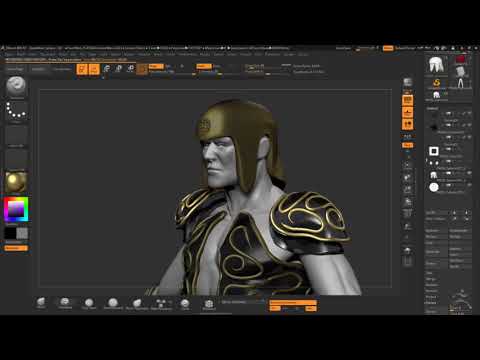Open the Preferences menu in the menu bar
The width and height of the screenshot is (480, 360).
pos(187,54)
